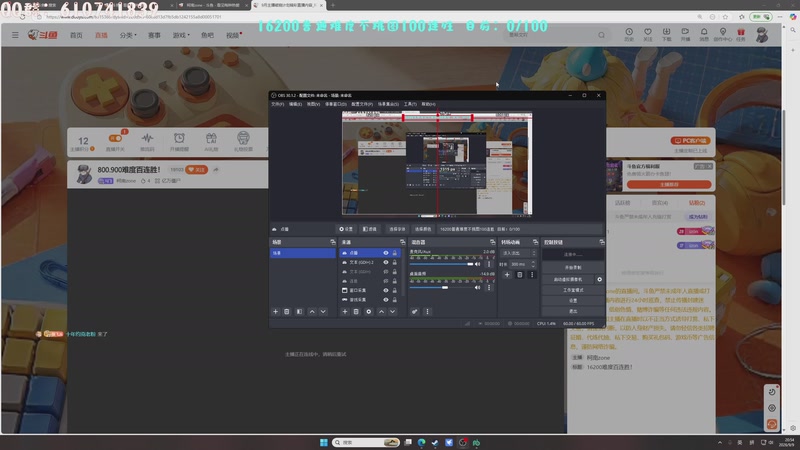Adjust 麦克风/Aux volume slider
The height and width of the screenshot is (450, 800).
pyautogui.click(x=442, y=264)
